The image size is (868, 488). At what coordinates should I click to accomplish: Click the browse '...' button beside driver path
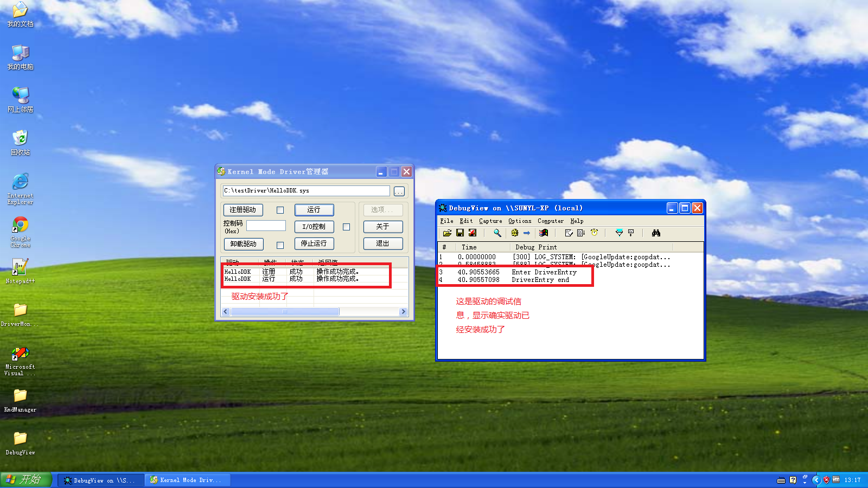pos(399,191)
